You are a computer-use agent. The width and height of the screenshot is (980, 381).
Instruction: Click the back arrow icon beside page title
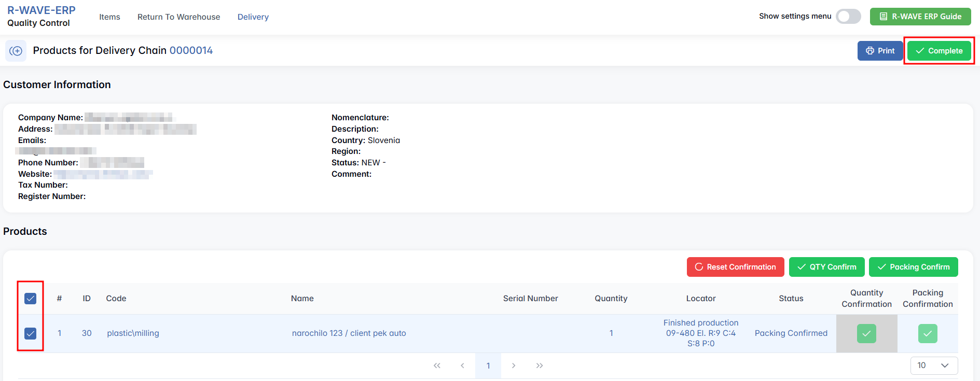tap(16, 51)
